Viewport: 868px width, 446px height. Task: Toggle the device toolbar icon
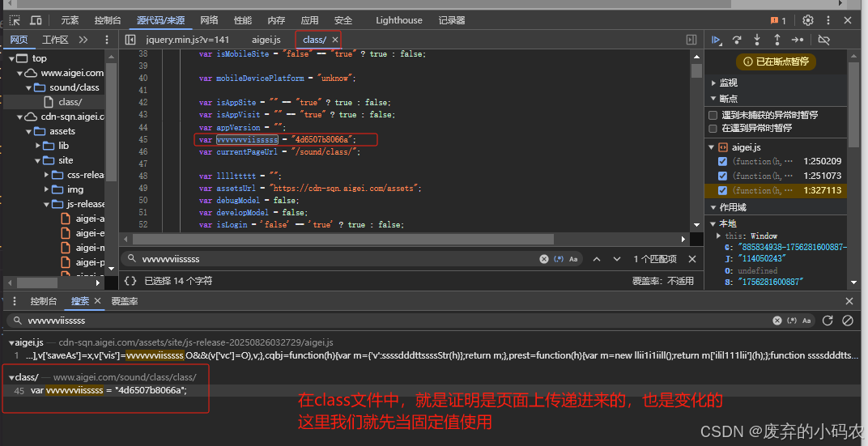click(x=36, y=20)
